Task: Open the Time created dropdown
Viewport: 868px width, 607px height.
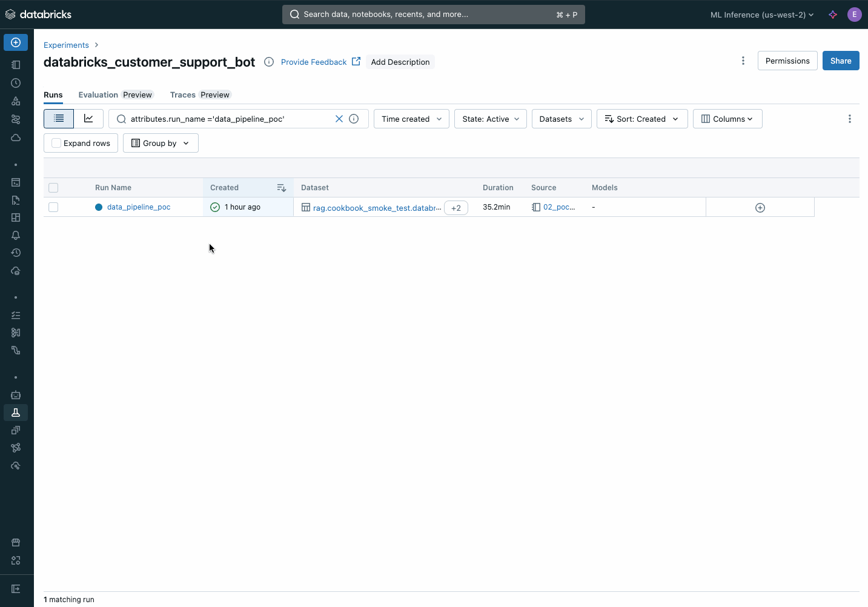Action: (x=411, y=119)
